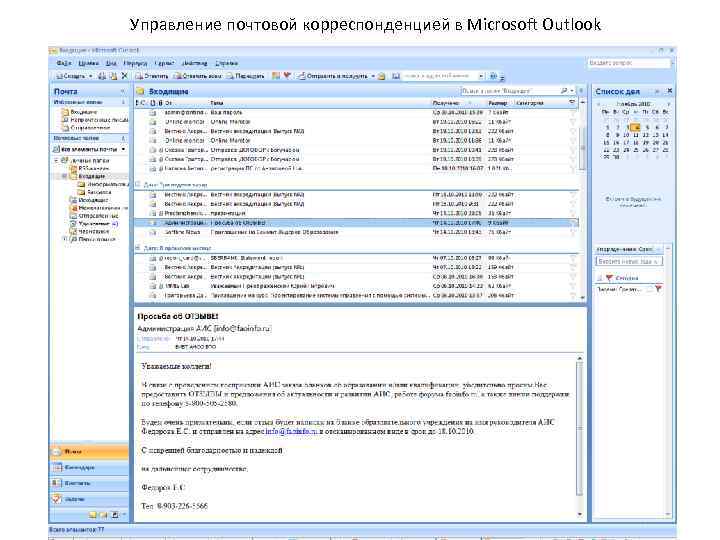Image resolution: width=720 pixels, height=540 pixels.
Task: Select the Исходящие folder
Action: [x=89, y=200]
